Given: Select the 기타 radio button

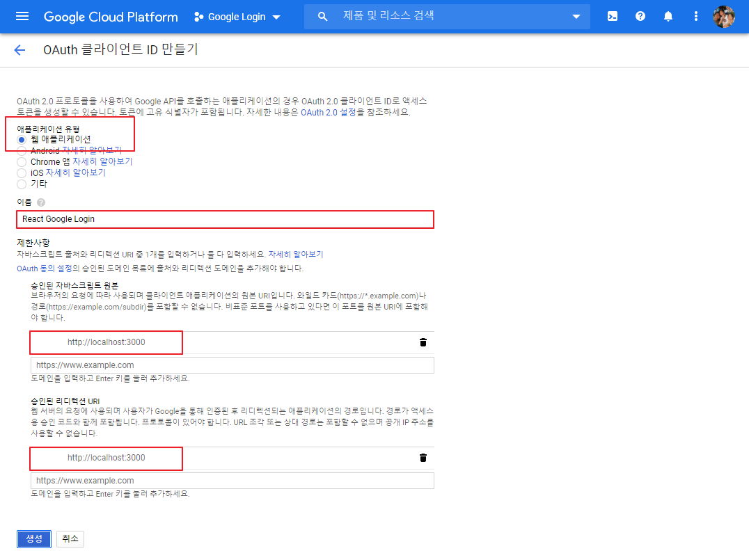Looking at the screenshot, I should point(22,184).
